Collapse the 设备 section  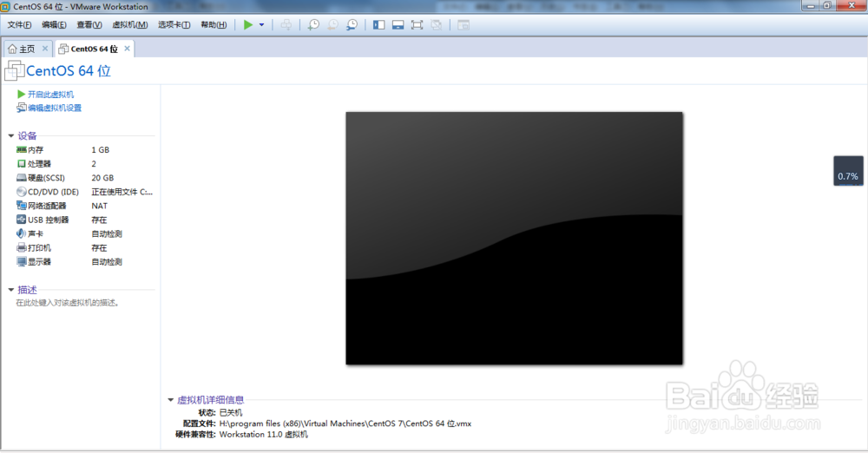11,135
